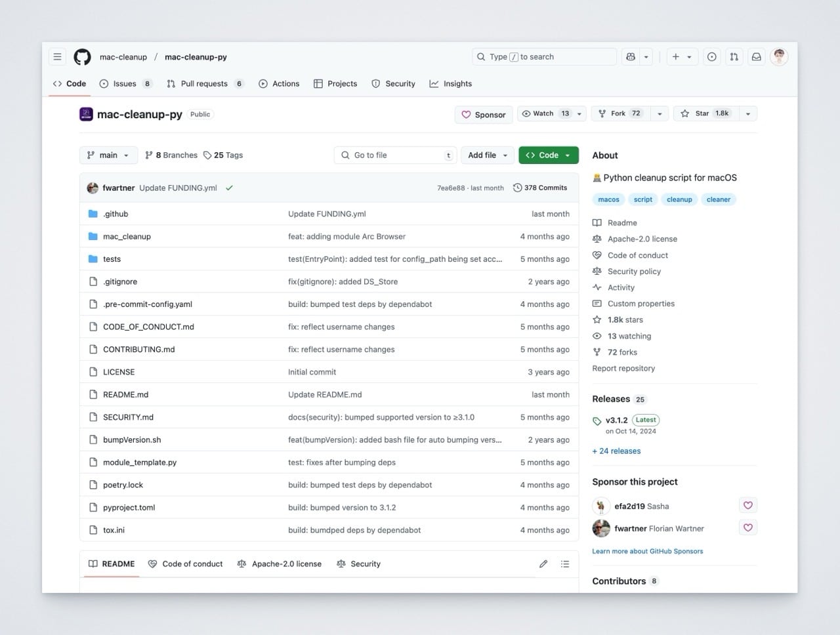Open the main branch selector
Viewport: 840px width, 635px height.
click(108, 155)
